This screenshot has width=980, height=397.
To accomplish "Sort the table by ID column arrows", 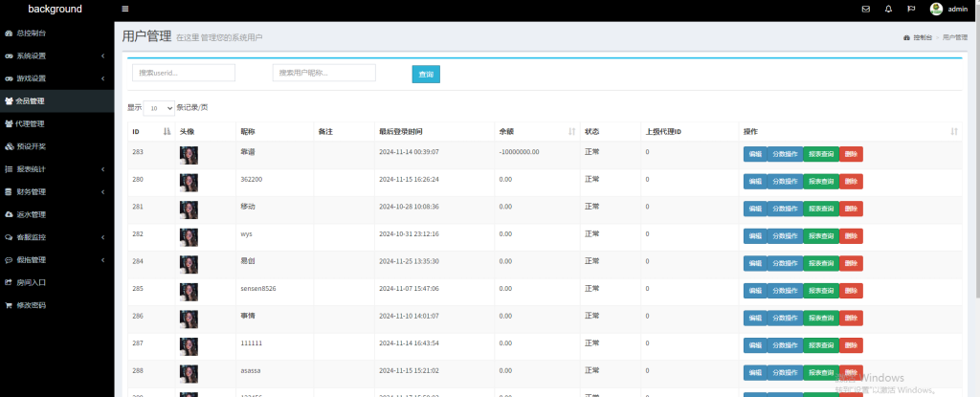I will point(167,131).
